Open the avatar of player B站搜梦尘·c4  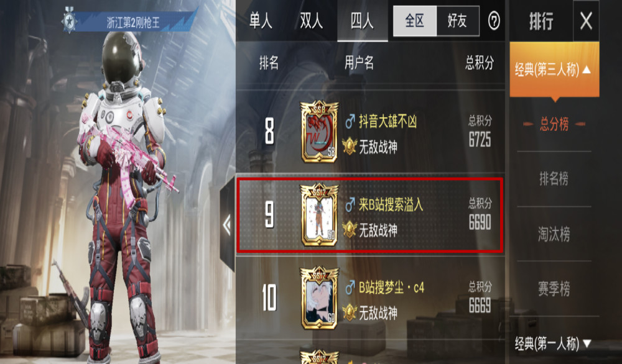319,298
